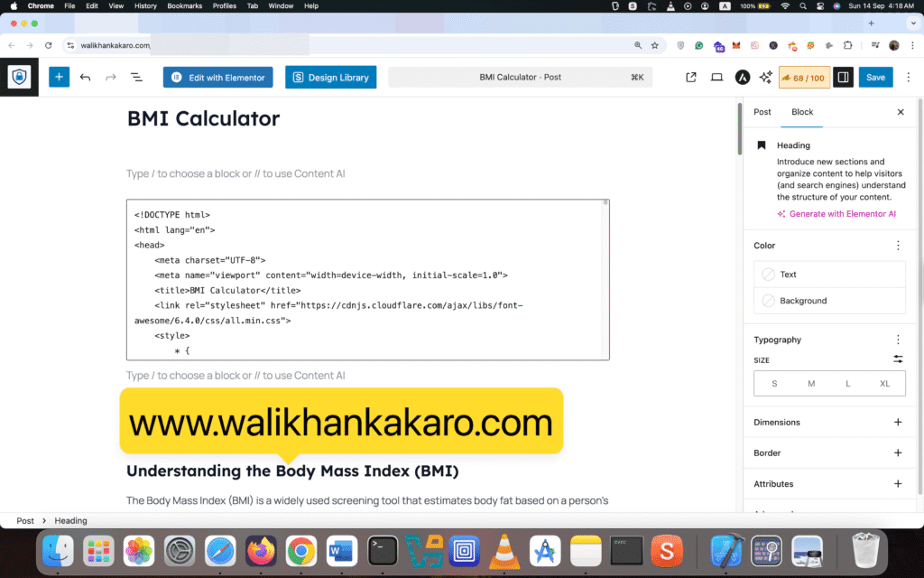Open the Typography options menu
The width and height of the screenshot is (924, 578).
coord(898,340)
